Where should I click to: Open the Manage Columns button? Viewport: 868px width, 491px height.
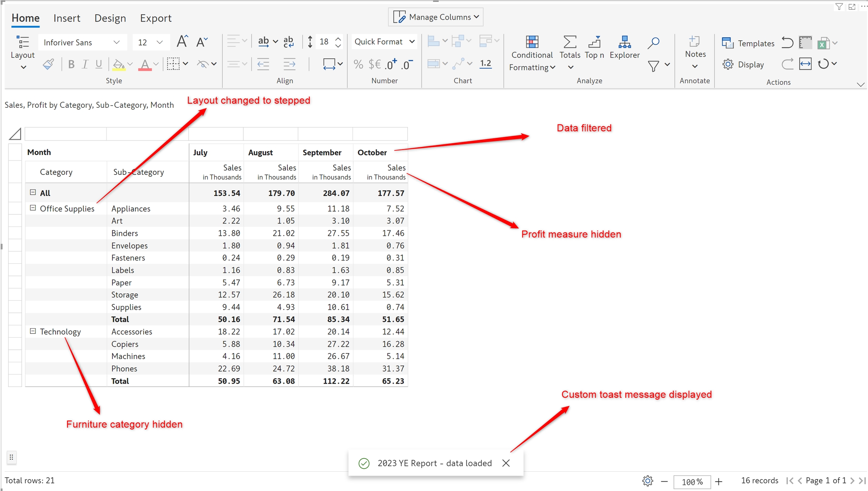tap(436, 17)
